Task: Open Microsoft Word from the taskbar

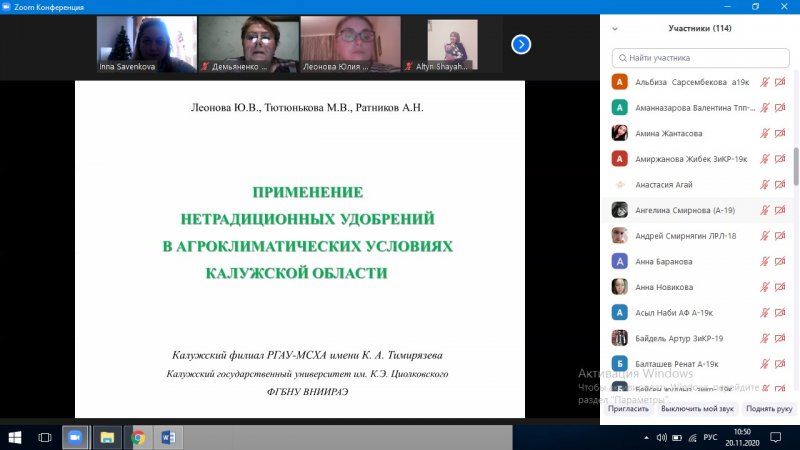Action: tap(168, 437)
